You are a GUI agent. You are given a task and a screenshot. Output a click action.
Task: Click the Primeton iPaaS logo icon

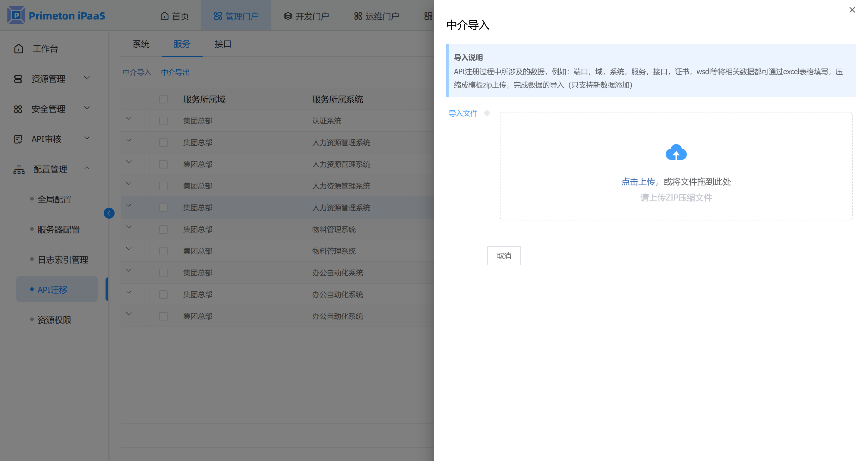point(16,15)
